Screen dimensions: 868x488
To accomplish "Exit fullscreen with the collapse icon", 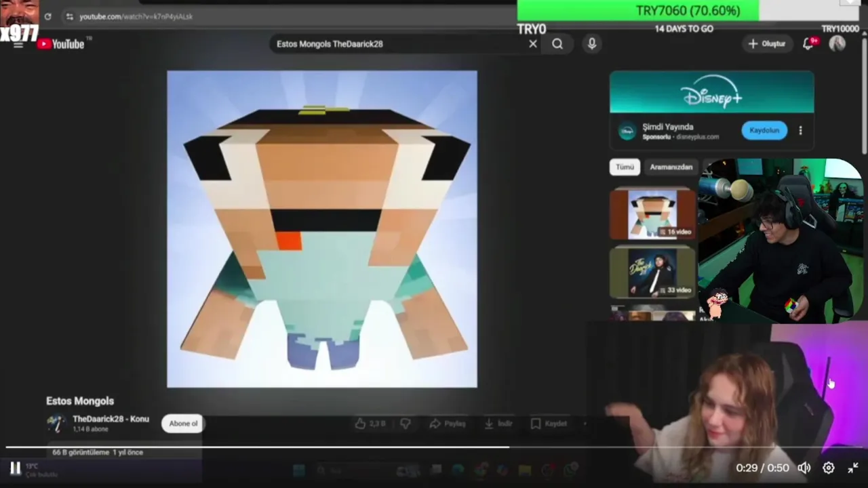I will (853, 468).
